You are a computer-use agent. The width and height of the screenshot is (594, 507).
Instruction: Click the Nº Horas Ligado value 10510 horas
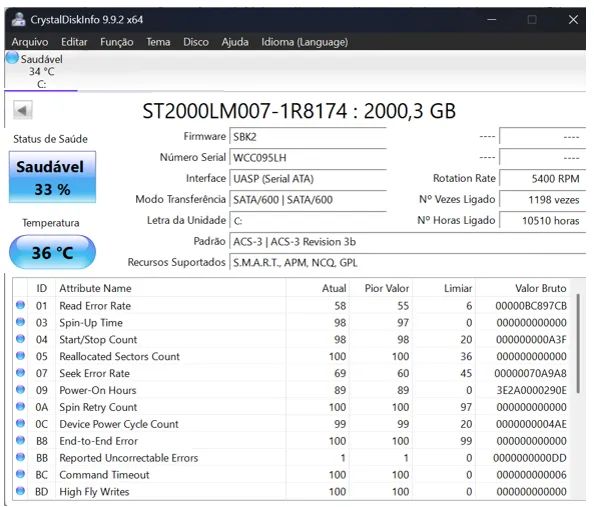pyautogui.click(x=542, y=221)
